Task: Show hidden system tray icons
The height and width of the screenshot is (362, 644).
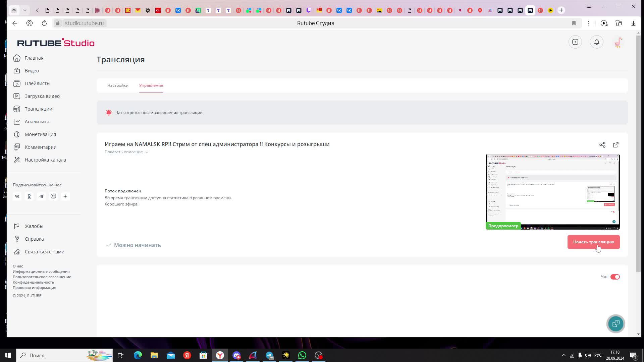Action: (x=564, y=355)
